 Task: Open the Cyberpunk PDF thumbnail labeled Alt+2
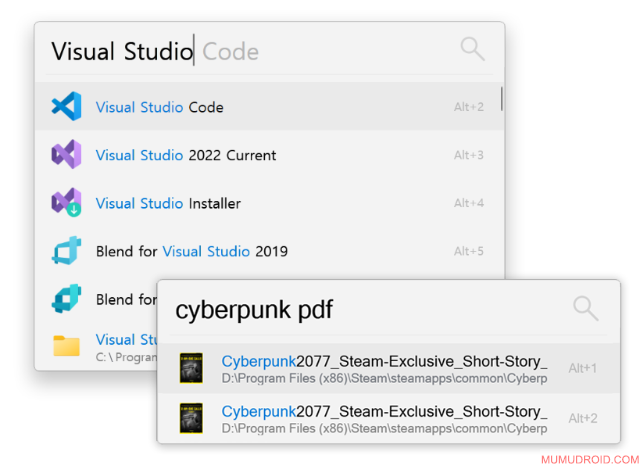(191, 418)
